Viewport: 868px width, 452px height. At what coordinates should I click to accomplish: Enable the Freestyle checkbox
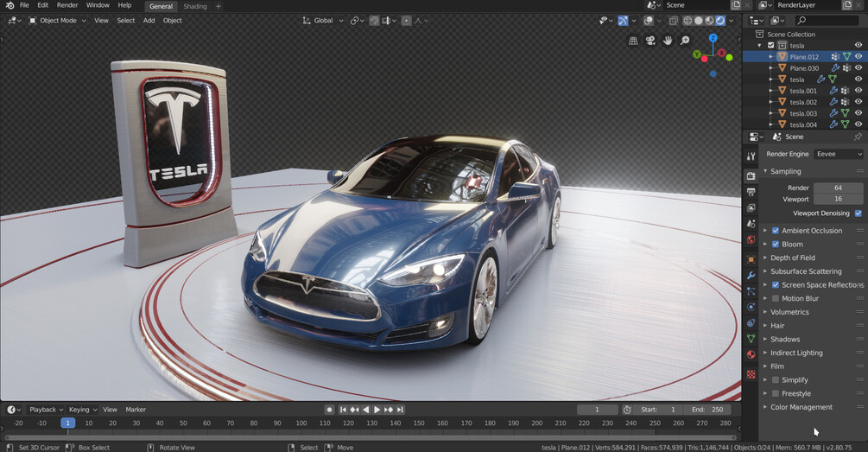point(776,394)
